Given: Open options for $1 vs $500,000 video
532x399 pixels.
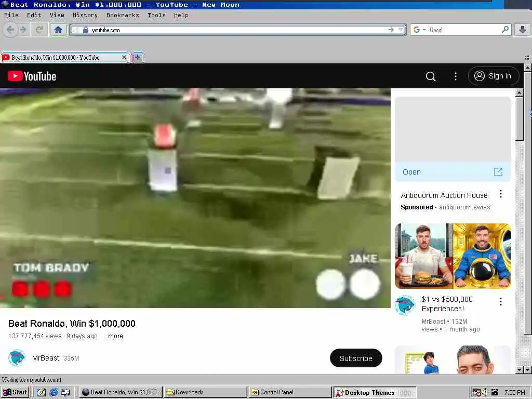Looking at the screenshot, I should tap(500, 301).
